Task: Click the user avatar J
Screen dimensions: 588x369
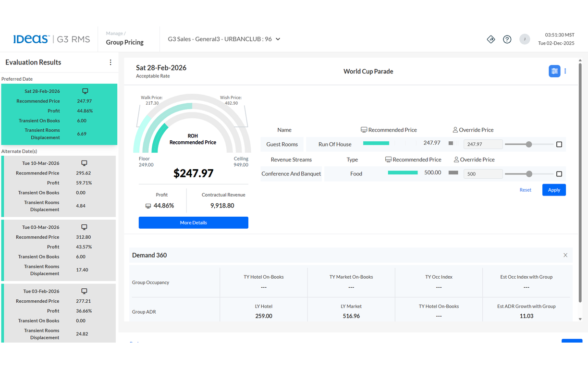Action: (x=525, y=39)
